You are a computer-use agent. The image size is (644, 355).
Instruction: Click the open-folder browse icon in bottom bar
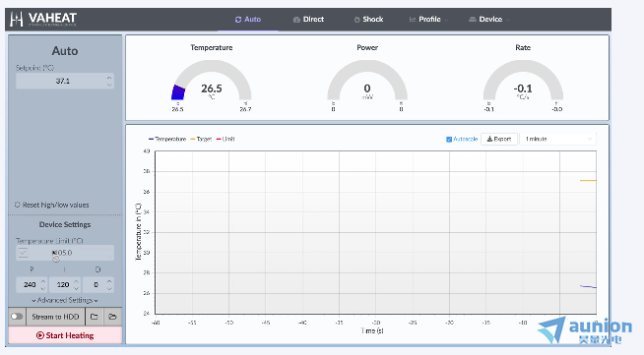pos(112,317)
